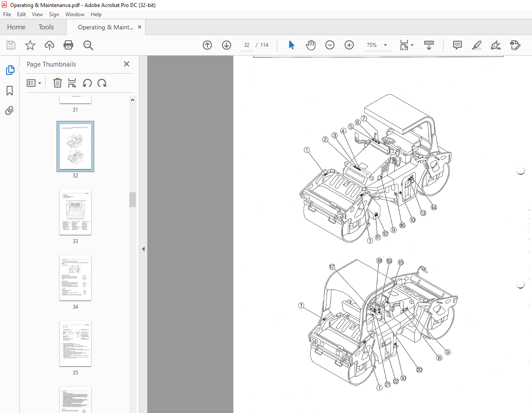Collapse the navigation pane arrow
The image size is (532, 413).
[143, 249]
